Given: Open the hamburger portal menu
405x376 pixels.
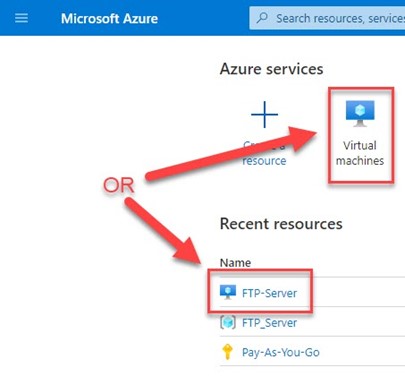Looking at the screenshot, I should [x=22, y=18].
